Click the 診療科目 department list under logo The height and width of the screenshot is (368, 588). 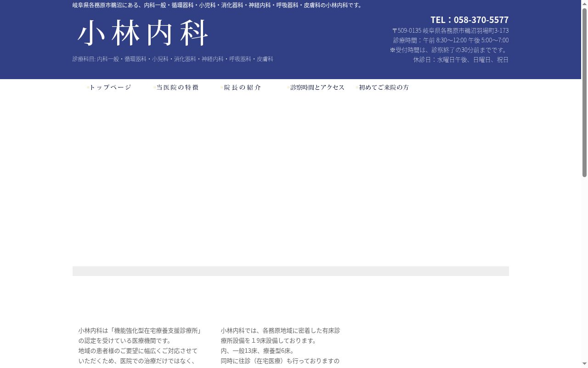173,59
